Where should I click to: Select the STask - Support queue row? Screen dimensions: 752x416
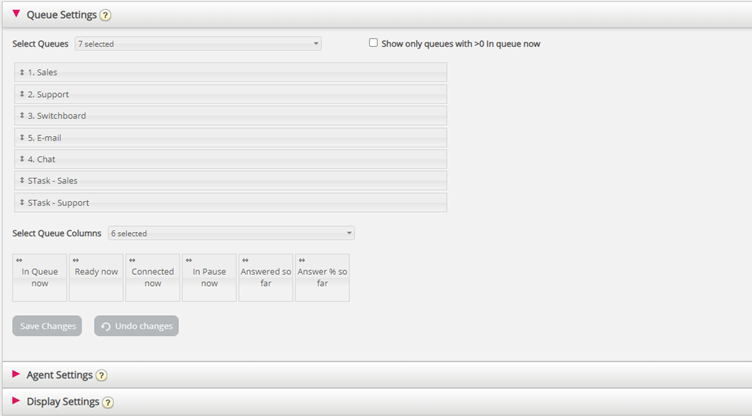pyautogui.click(x=230, y=202)
